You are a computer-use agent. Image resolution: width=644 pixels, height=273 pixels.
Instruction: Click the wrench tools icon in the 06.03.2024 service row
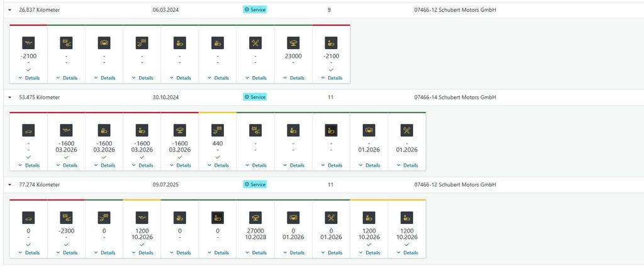click(x=255, y=43)
